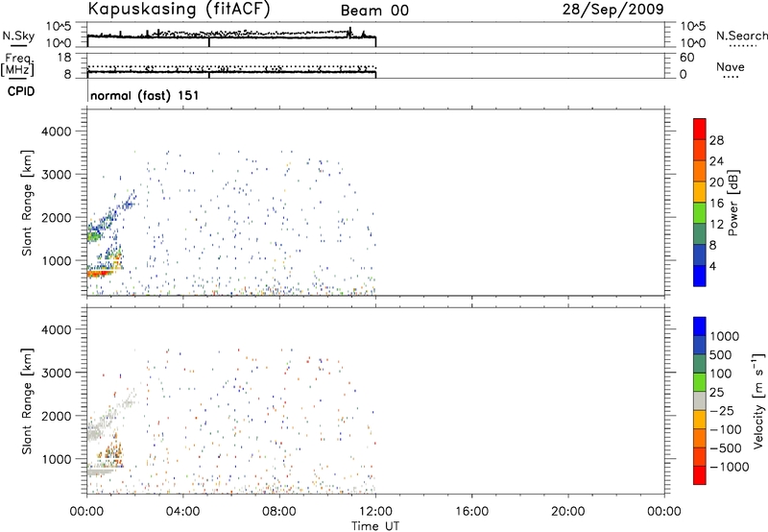This screenshot has width=768, height=532.
Task: Select the "04:00" time tick label
Action: (182, 512)
